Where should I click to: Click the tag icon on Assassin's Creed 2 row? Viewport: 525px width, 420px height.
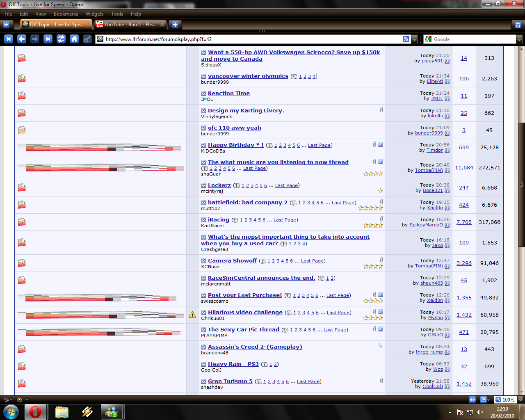pos(380,346)
